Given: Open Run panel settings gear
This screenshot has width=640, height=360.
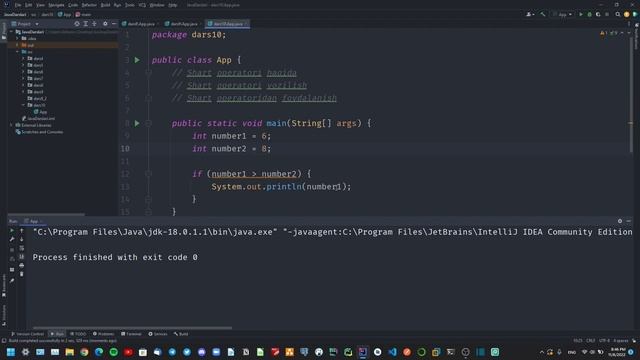Looking at the screenshot, I should (620, 221).
